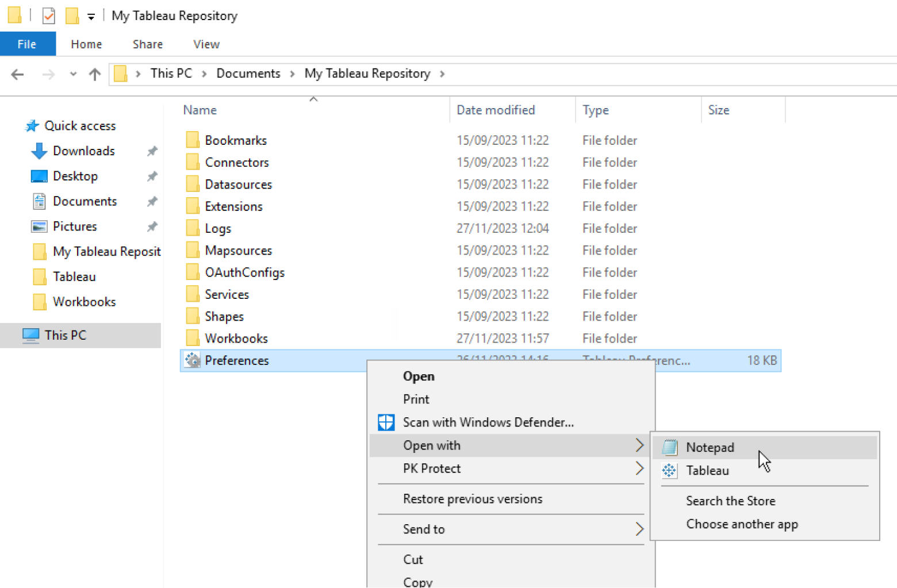The width and height of the screenshot is (897, 588).
Task: Navigate up one level with the up arrow
Action: point(94,74)
